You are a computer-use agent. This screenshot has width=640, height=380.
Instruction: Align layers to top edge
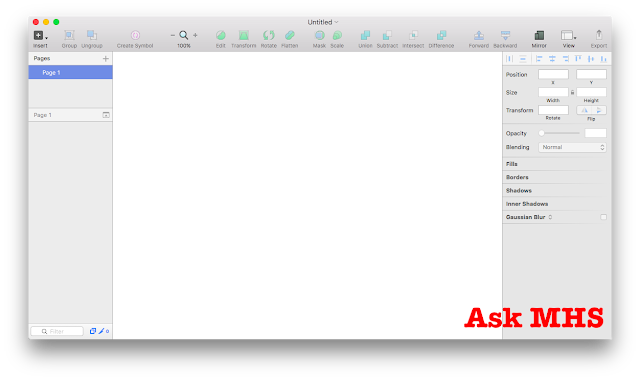(x=578, y=59)
